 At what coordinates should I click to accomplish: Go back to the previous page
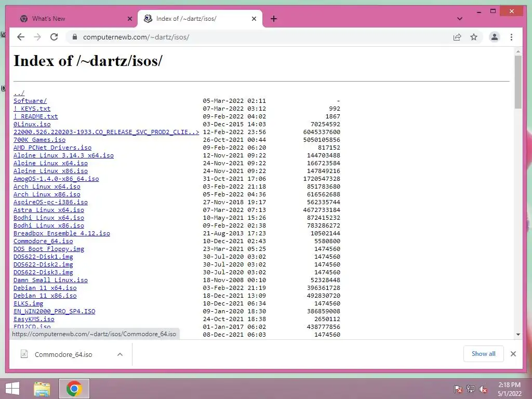[21, 37]
